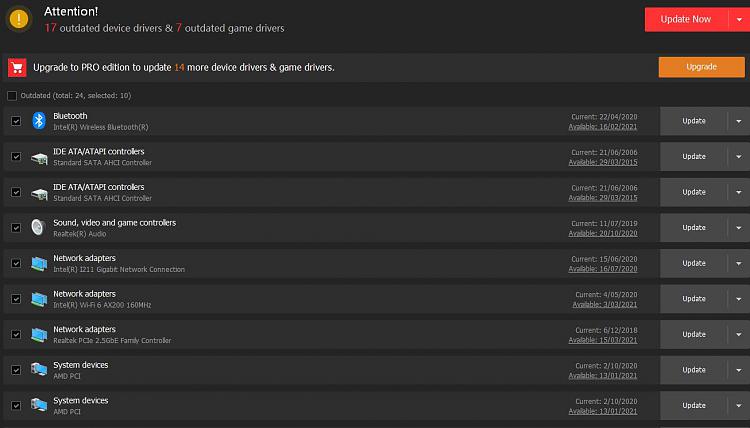750x428 pixels.
Task: Click the Bluetooth device icon
Action: [x=39, y=121]
